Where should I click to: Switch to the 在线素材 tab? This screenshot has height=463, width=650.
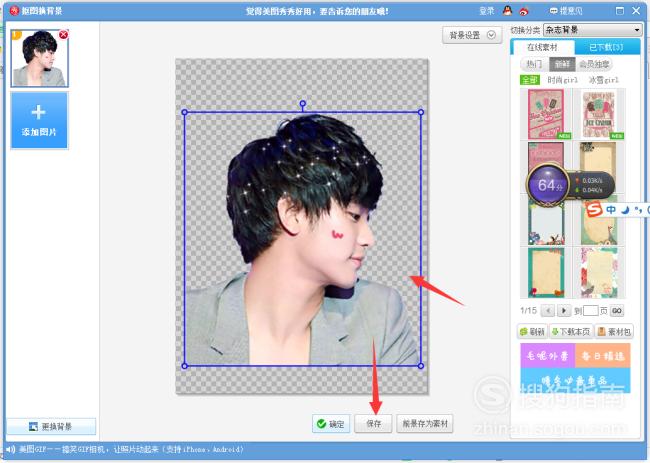click(542, 47)
